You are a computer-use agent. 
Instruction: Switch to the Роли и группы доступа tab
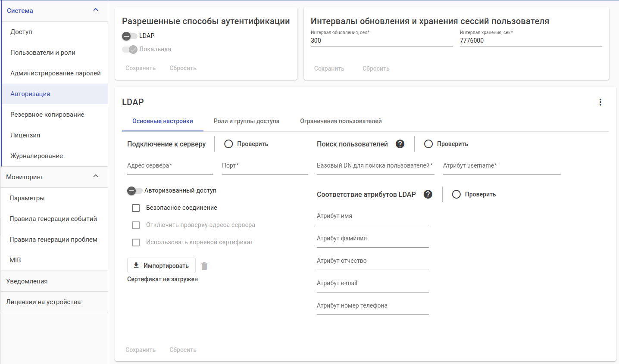pyautogui.click(x=247, y=121)
